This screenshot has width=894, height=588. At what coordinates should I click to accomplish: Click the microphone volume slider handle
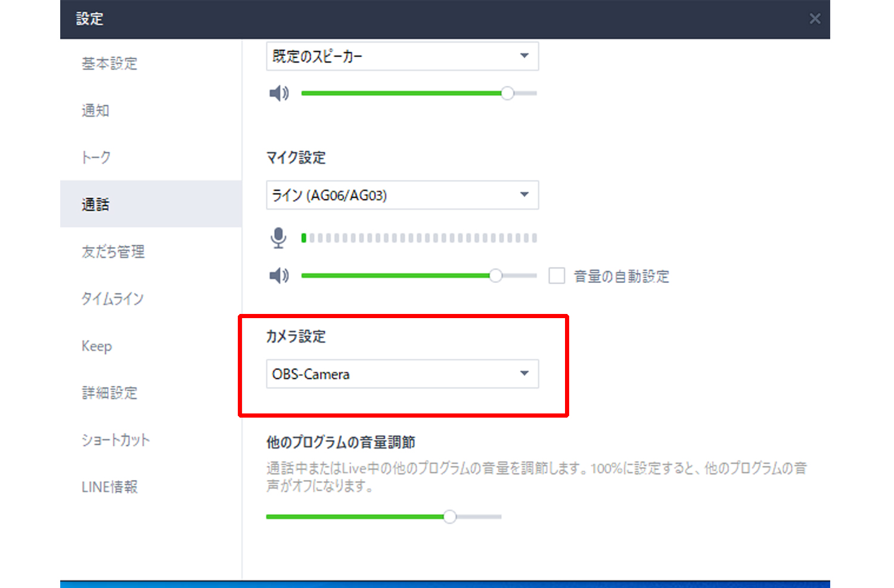(x=495, y=275)
